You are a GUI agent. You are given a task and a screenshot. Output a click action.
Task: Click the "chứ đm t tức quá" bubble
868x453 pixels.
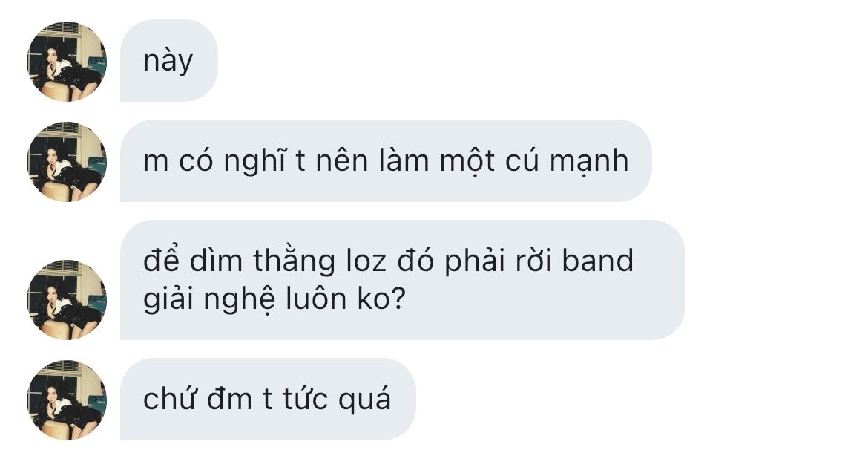tap(268, 400)
